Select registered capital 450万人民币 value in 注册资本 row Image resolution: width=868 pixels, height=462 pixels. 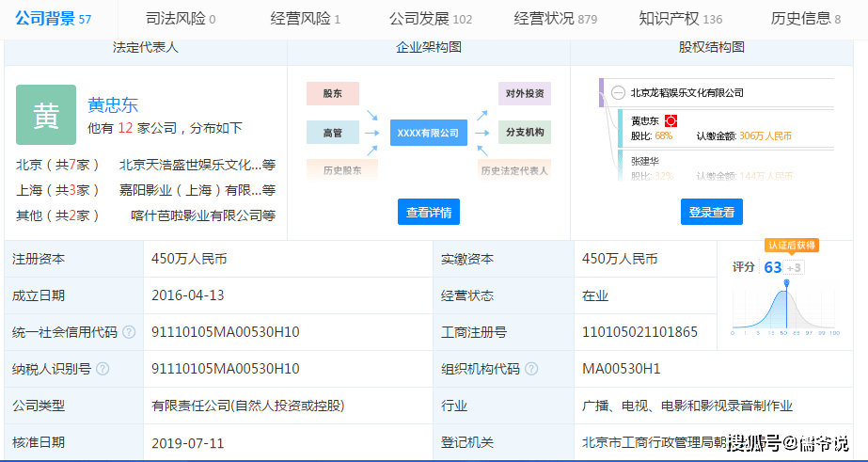click(189, 259)
